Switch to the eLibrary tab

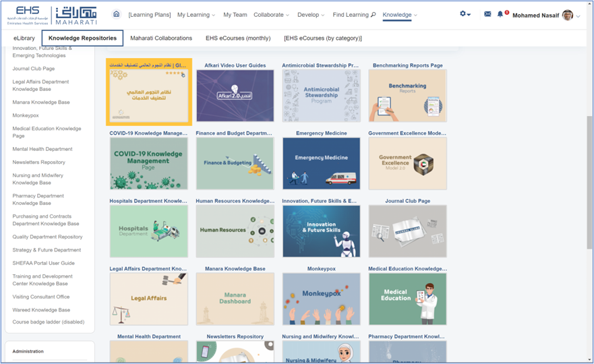[x=24, y=38]
